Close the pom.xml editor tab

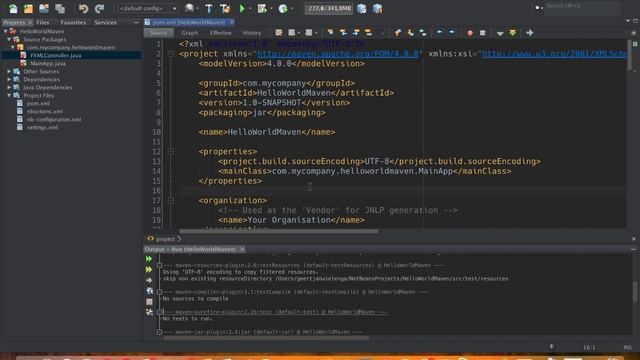click(232, 22)
